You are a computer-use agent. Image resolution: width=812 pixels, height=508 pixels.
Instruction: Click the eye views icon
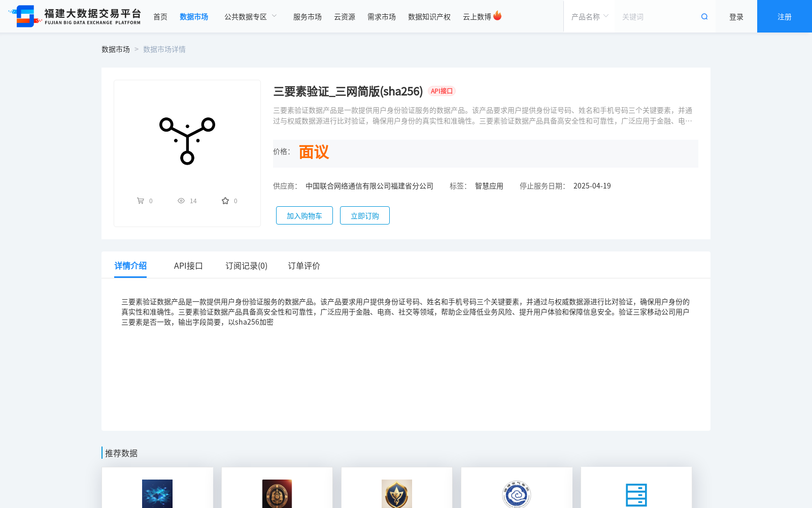click(x=181, y=201)
